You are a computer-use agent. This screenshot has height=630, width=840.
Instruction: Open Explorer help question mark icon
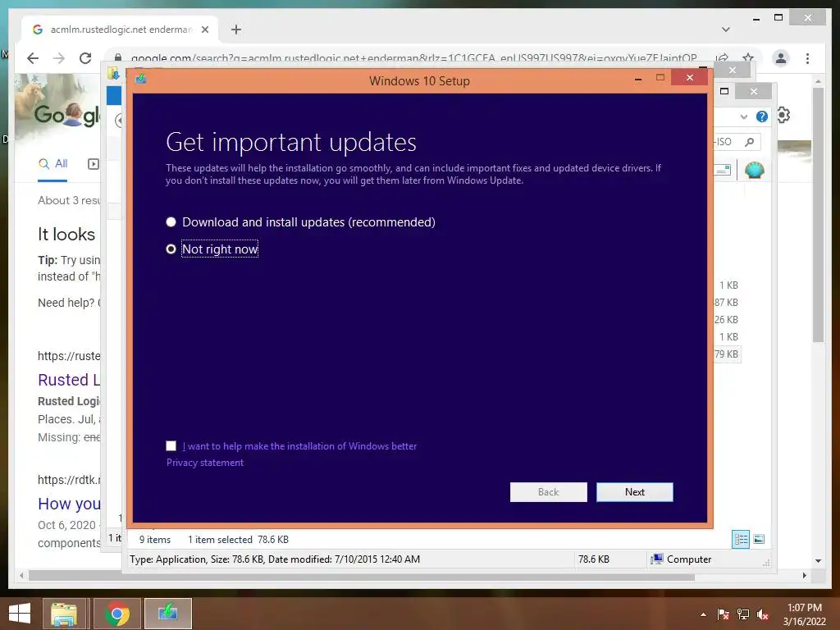762,116
